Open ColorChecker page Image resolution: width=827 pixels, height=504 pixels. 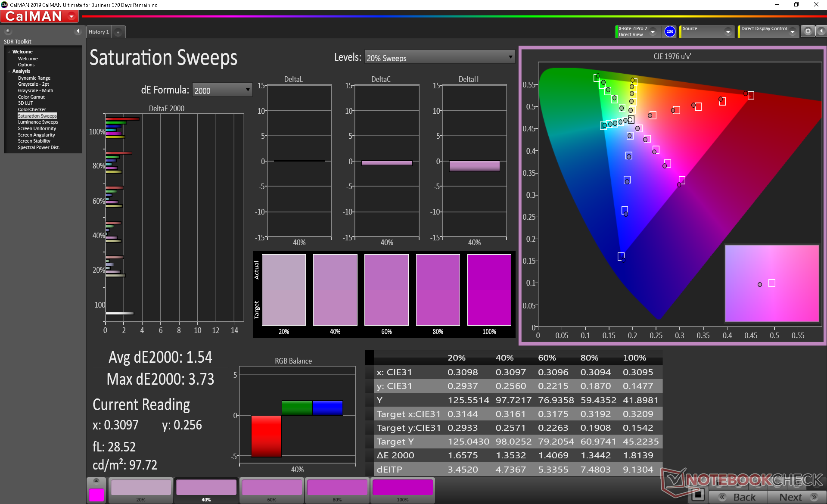[32, 109]
